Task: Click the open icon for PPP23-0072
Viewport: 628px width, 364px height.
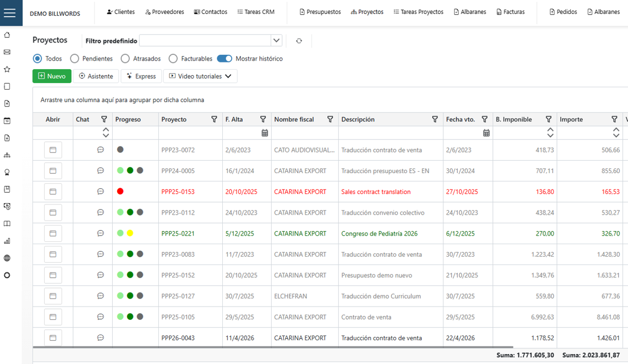Action: pos(53,150)
